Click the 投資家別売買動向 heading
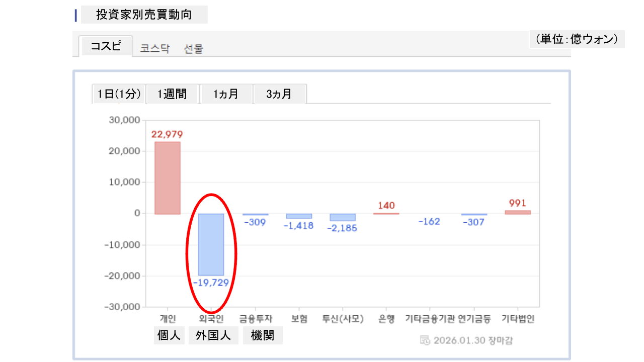644x362 pixels. point(144,15)
